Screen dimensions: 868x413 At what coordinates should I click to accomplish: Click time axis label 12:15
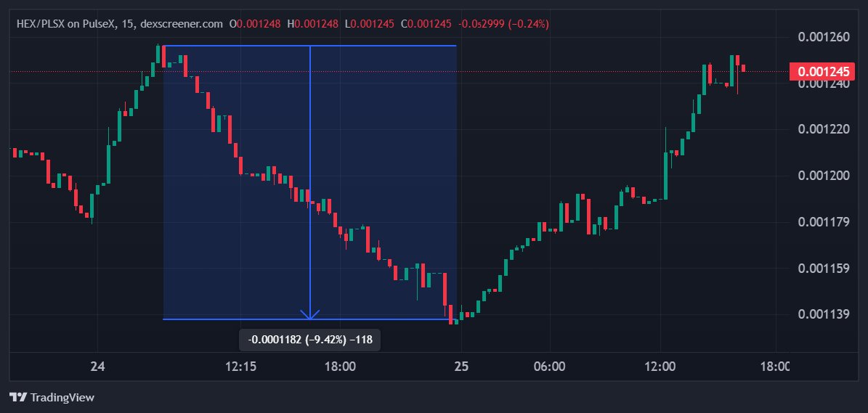(241, 367)
